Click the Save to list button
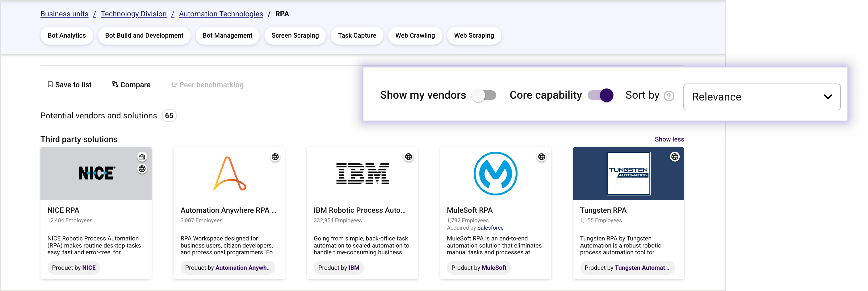 (70, 85)
